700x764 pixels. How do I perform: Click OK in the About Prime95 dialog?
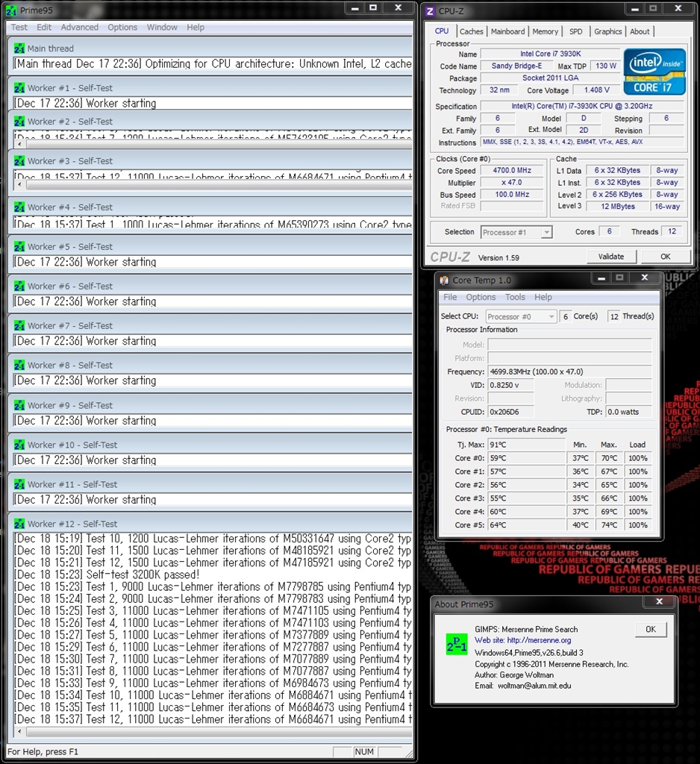(651, 629)
